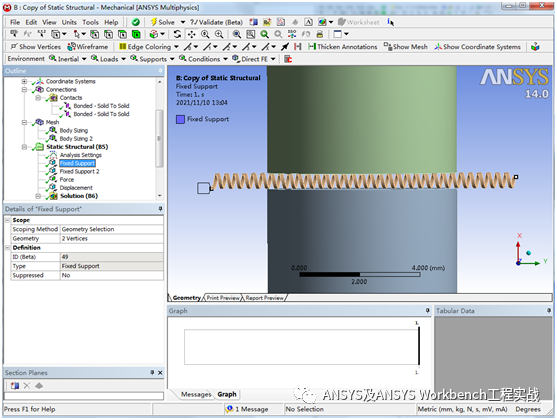This screenshot has width=557, height=420.
Task: Select the Zoom tool icon
Action: (205, 34)
